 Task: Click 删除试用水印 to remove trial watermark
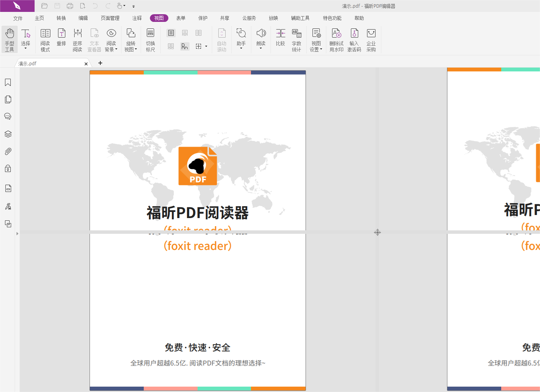[x=336, y=39]
